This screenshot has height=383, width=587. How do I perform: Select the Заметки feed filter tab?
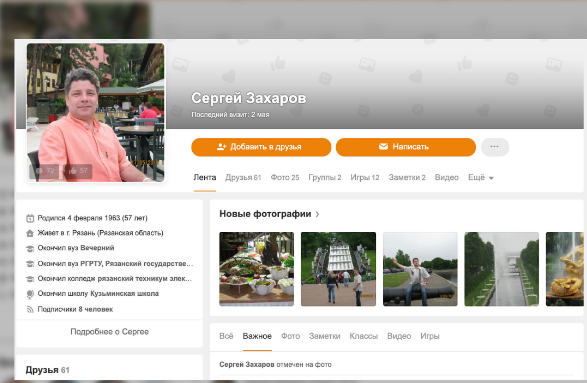pos(325,336)
